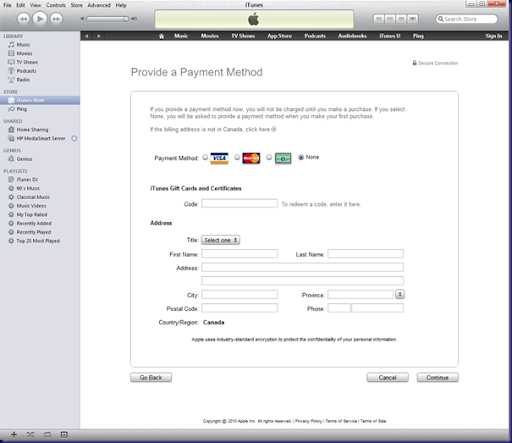
Task: Select the Visa payment method radio button
Action: click(x=205, y=157)
